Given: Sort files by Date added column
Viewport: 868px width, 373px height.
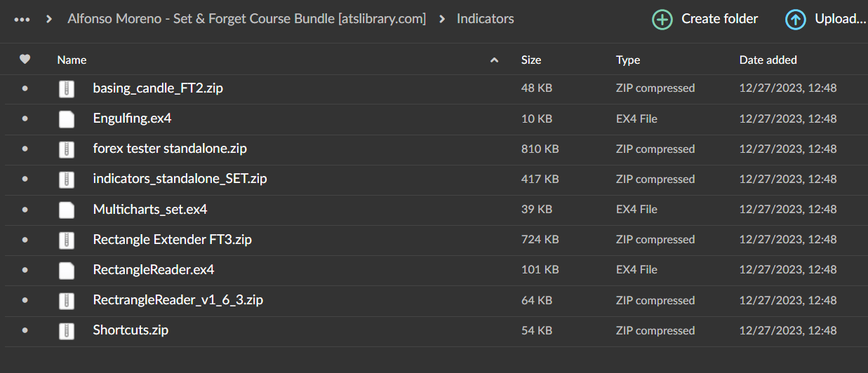Looking at the screenshot, I should (768, 60).
